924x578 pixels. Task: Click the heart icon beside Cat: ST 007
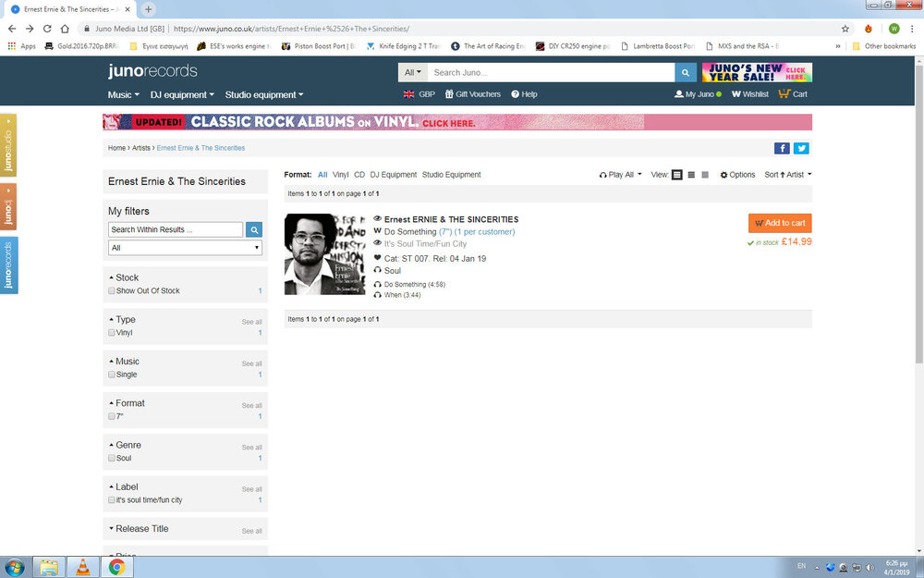point(378,258)
